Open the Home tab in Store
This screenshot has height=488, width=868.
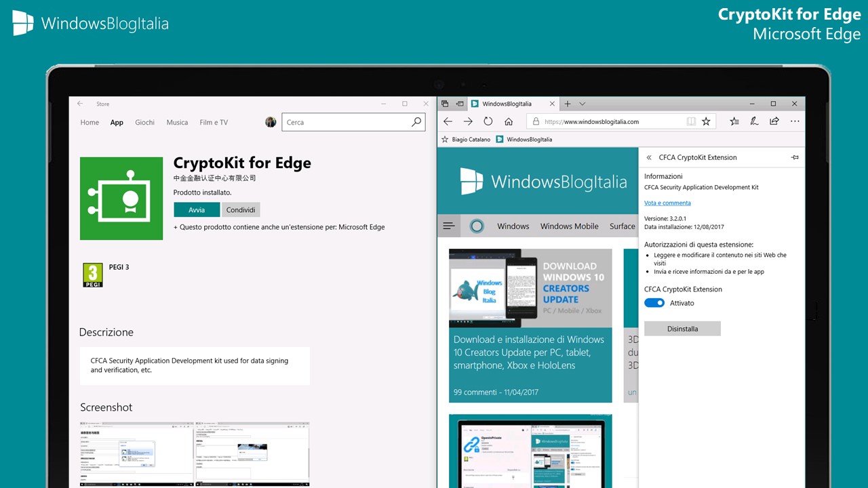(90, 123)
